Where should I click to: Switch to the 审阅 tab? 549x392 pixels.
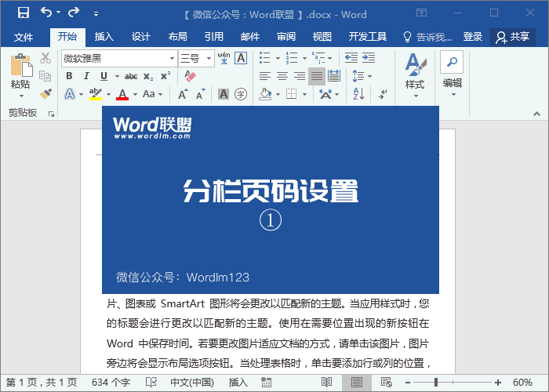coord(286,36)
